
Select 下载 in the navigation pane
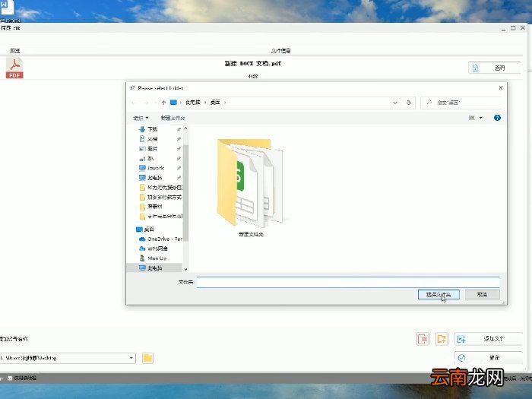click(x=152, y=129)
